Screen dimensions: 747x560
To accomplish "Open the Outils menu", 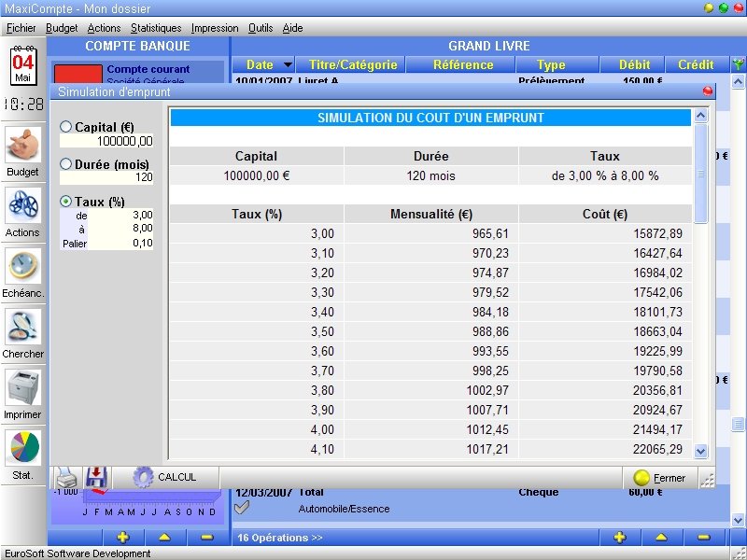I will click(261, 28).
